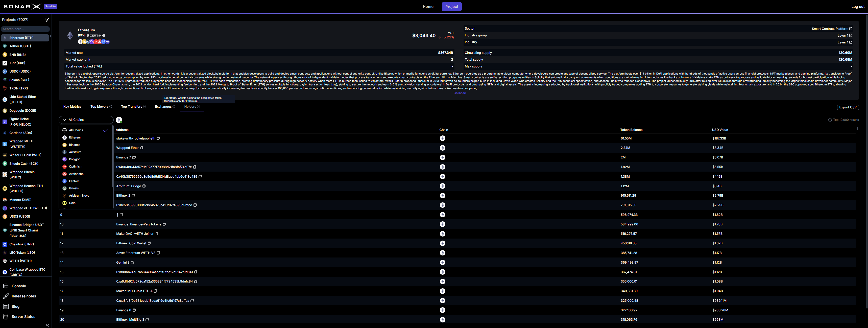Click the Ethereum token avatar beside the chain filter
The image size is (868, 328).
tap(119, 120)
